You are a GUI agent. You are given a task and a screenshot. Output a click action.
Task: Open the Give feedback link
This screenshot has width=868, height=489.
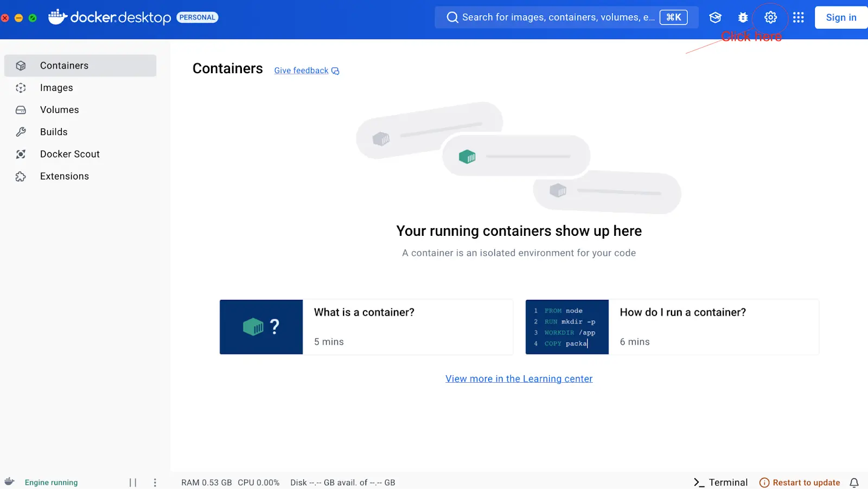coord(301,70)
